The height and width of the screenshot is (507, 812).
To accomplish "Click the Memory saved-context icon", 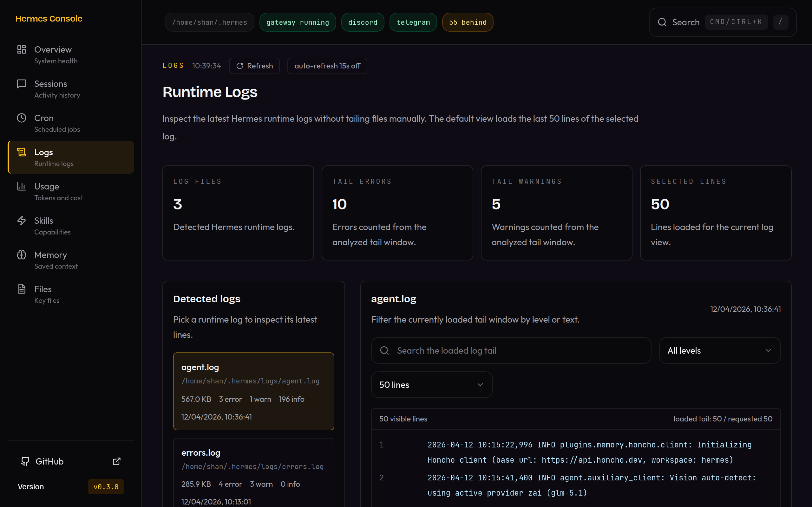I will pyautogui.click(x=22, y=255).
